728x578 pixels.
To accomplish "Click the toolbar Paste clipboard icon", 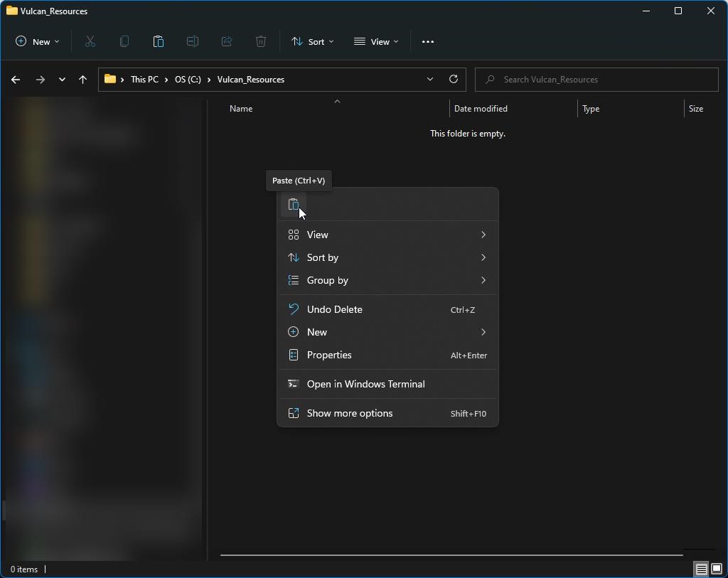I will click(159, 42).
